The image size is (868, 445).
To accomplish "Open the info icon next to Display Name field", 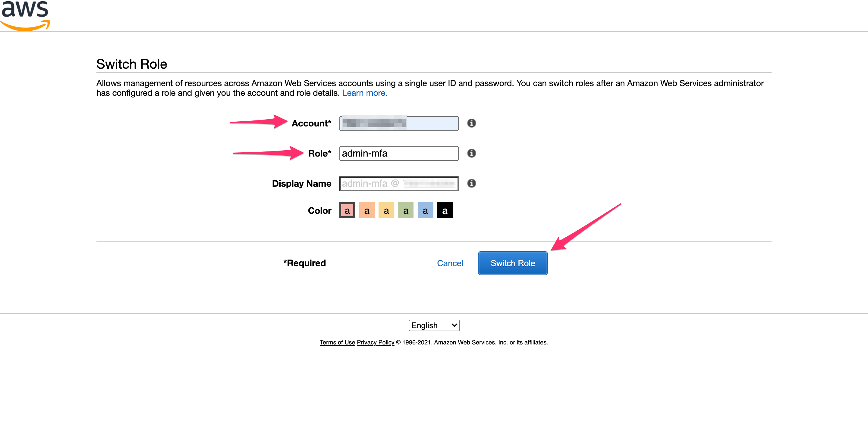I will point(471,183).
